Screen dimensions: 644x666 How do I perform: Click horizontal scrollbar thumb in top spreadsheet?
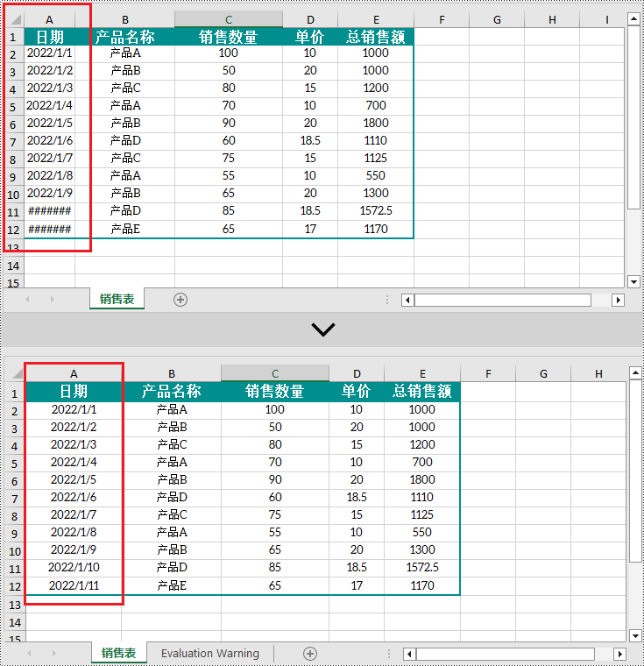point(503,301)
